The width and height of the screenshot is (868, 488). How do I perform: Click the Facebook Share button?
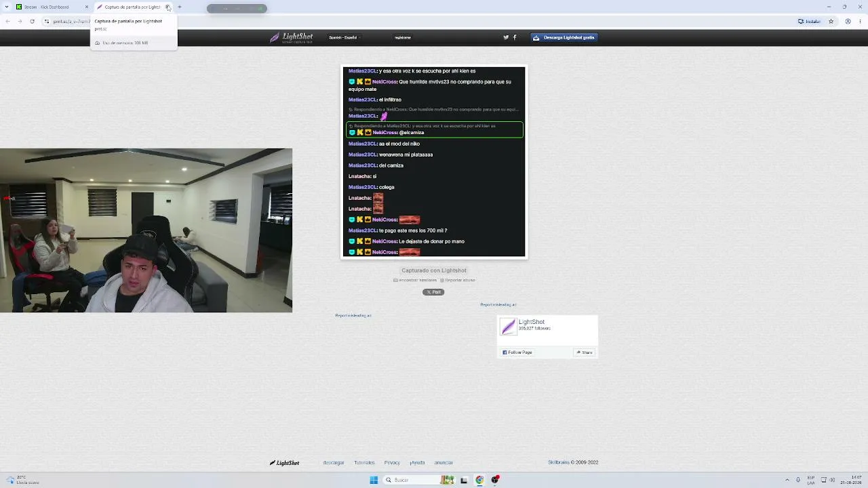click(x=585, y=352)
